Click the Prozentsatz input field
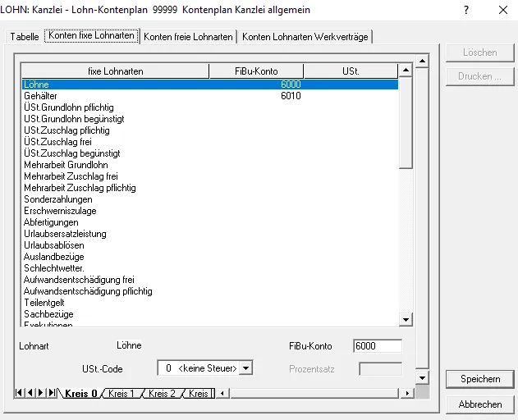518x420 pixels. click(x=381, y=369)
